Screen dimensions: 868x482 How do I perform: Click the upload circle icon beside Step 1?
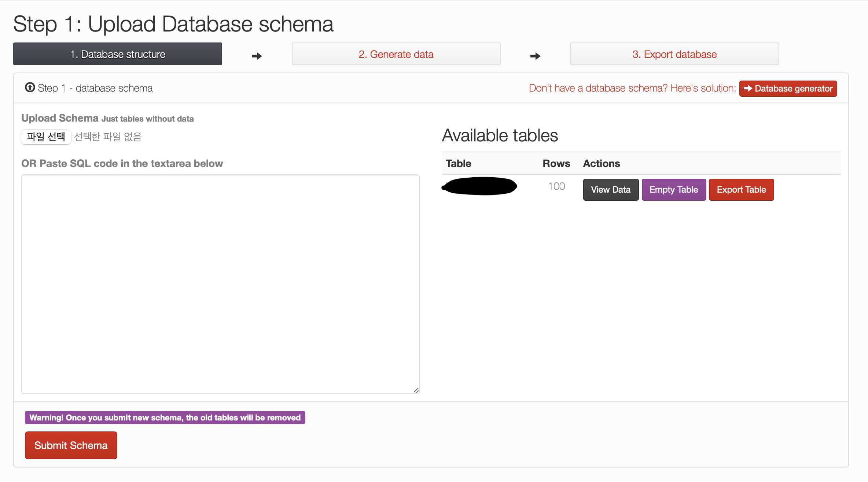point(30,88)
